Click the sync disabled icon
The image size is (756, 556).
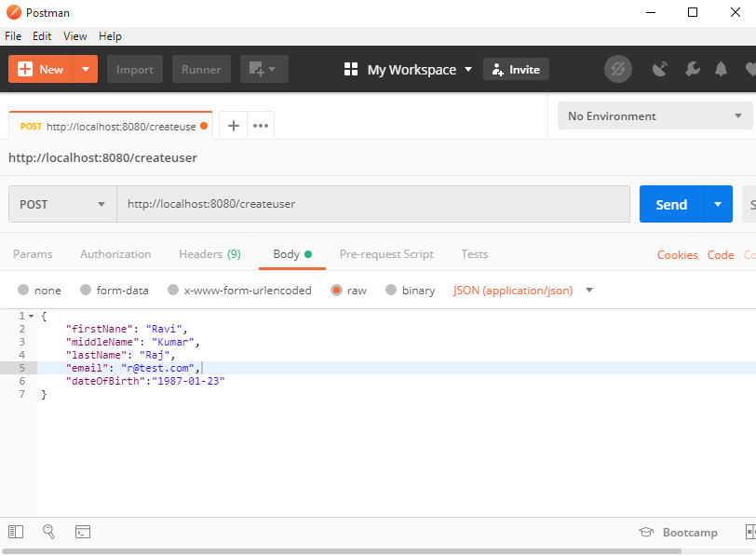tap(618, 69)
